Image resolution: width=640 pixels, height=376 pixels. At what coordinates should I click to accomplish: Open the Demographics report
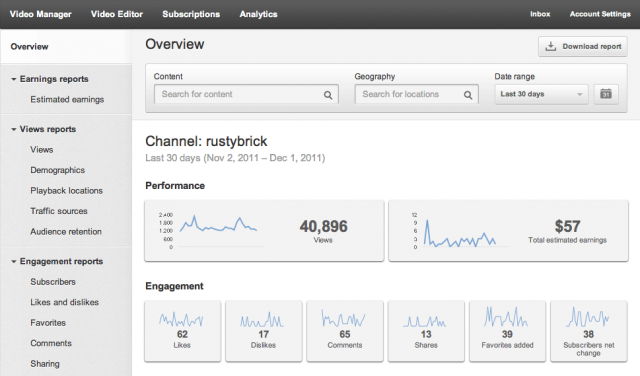pos(58,170)
